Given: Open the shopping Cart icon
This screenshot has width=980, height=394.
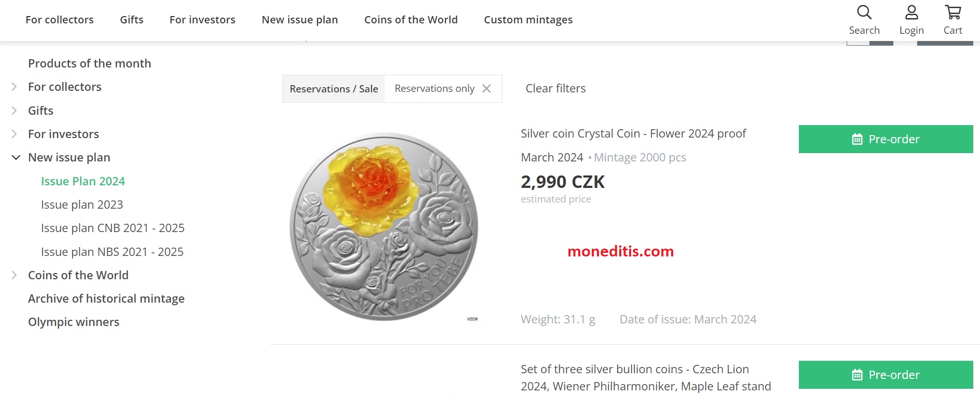Looking at the screenshot, I should click(952, 12).
